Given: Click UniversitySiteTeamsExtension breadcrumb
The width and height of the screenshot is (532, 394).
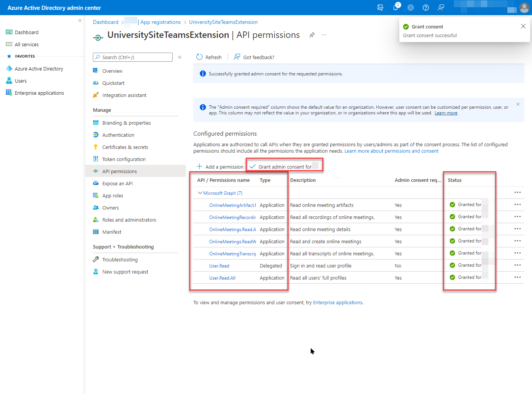Looking at the screenshot, I should [x=223, y=22].
